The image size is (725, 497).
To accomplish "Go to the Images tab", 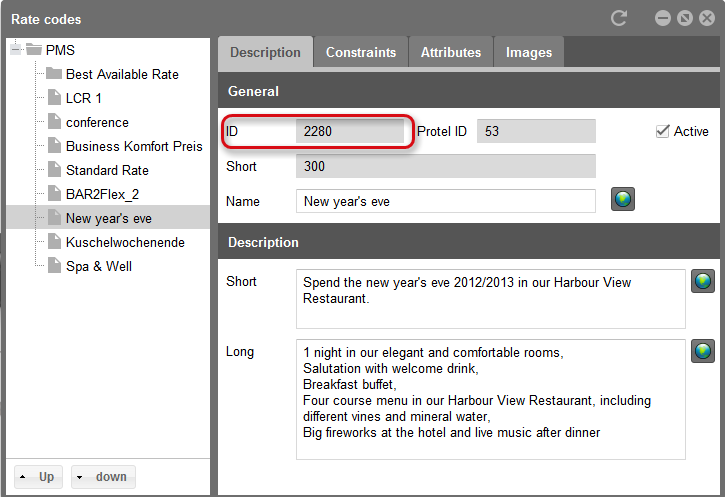I will tap(528, 52).
